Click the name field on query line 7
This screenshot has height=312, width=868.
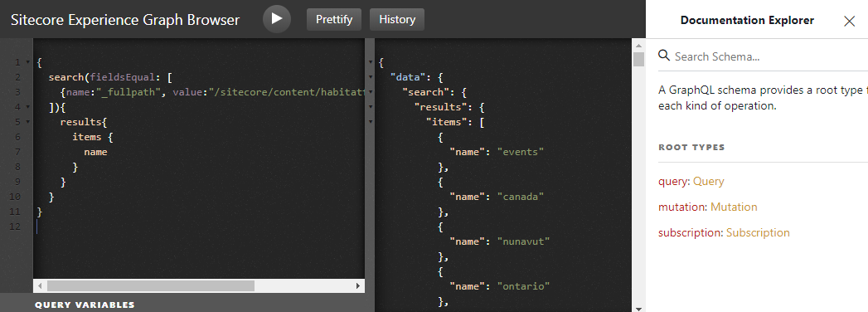[x=95, y=152]
